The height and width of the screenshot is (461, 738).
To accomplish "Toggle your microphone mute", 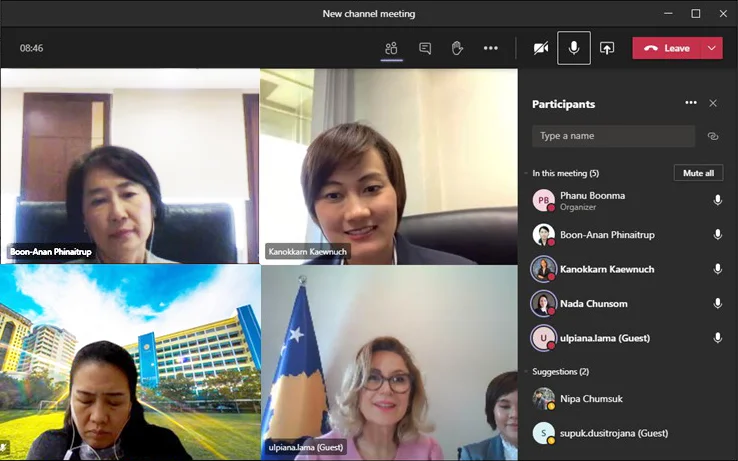I will click(x=574, y=48).
